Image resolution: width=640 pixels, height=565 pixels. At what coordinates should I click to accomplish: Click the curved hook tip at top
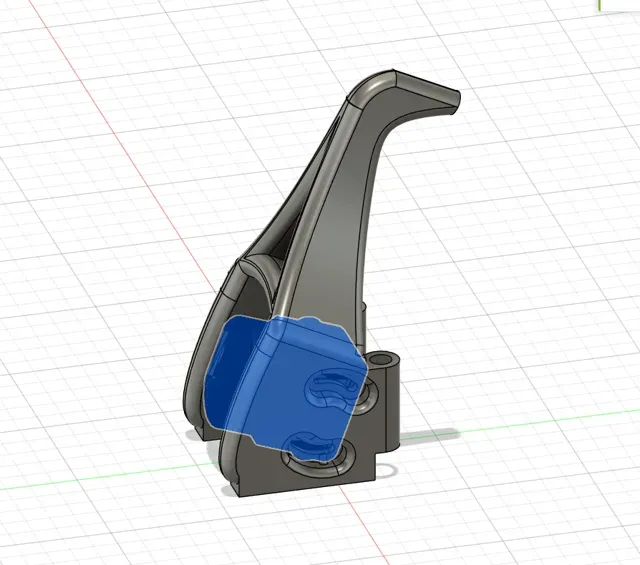427,92
